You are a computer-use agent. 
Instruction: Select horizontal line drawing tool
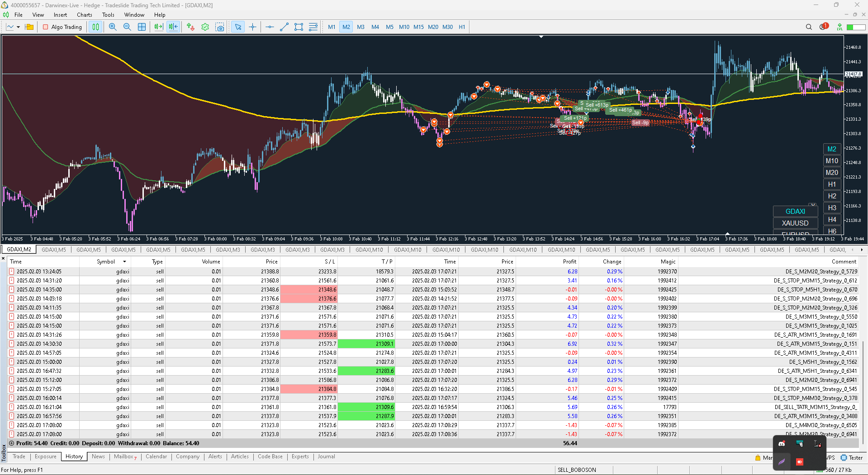pyautogui.click(x=270, y=27)
